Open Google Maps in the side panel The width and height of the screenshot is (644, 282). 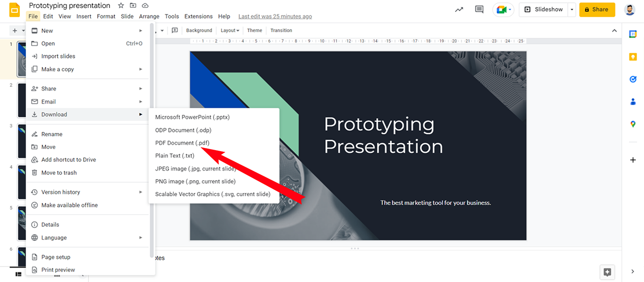633,124
